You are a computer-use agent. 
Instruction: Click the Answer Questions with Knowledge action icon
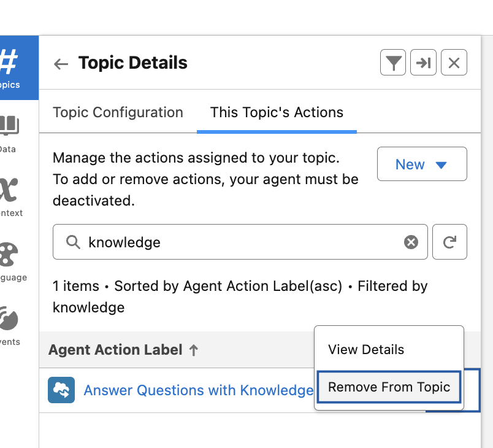61,390
